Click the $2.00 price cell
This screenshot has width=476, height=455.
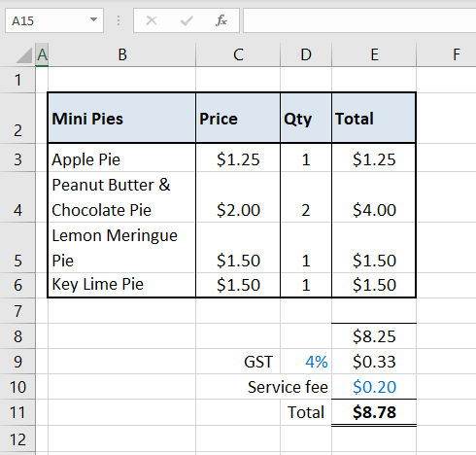238,197
